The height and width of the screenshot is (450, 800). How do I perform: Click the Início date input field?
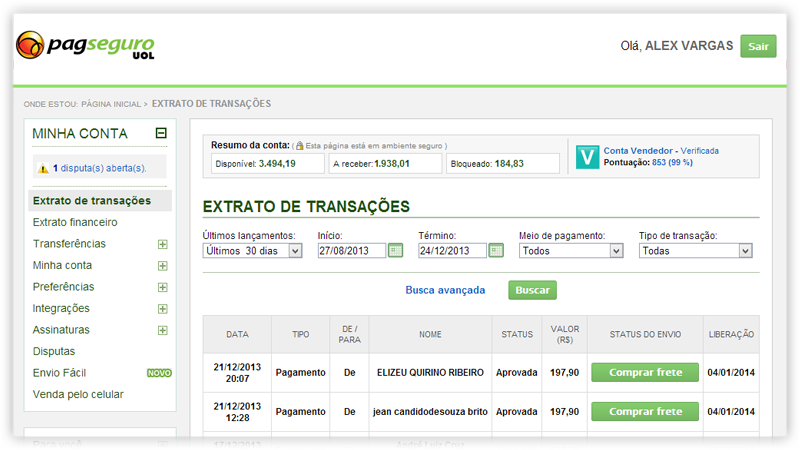[351, 251]
